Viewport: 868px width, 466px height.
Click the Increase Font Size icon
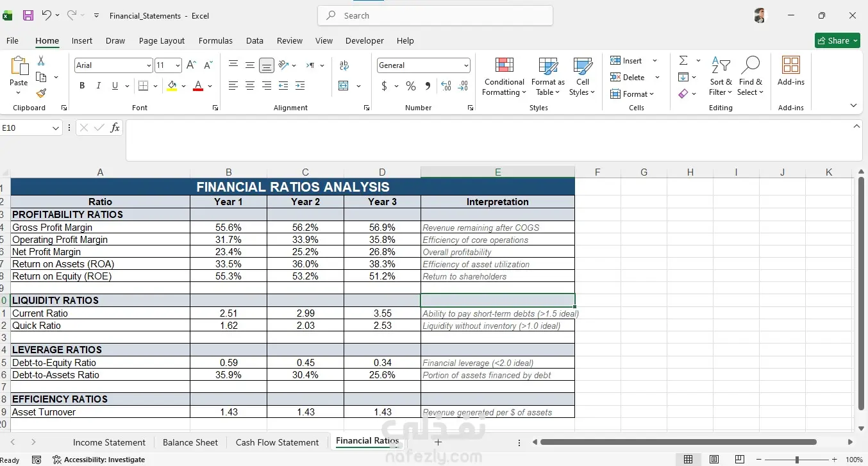[x=191, y=65]
